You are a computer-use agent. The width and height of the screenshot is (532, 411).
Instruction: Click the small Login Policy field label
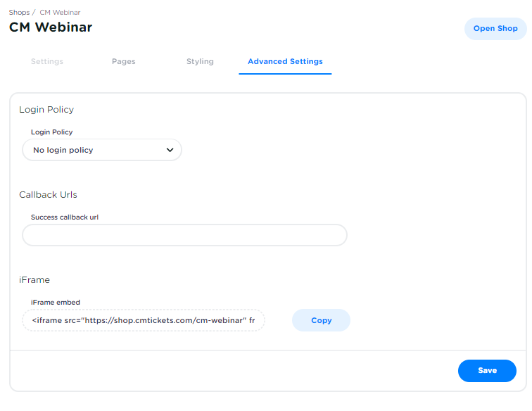click(x=52, y=132)
